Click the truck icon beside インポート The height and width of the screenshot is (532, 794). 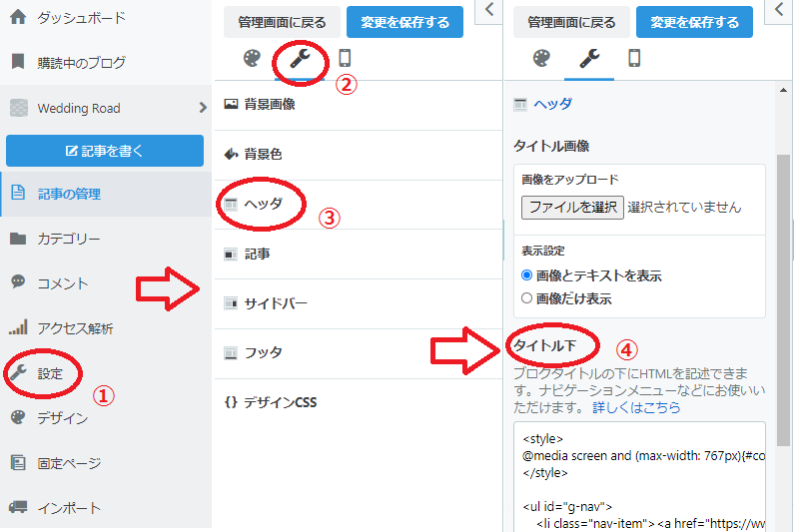[x=18, y=507]
